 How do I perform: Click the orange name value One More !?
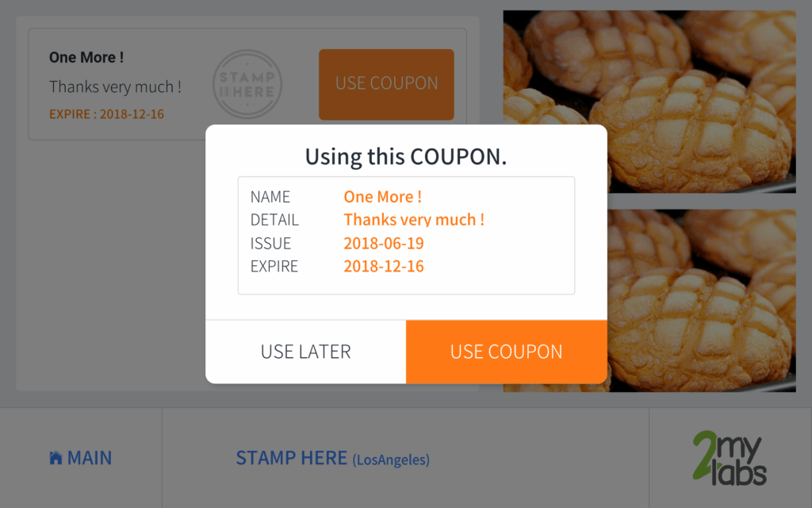pyautogui.click(x=383, y=197)
